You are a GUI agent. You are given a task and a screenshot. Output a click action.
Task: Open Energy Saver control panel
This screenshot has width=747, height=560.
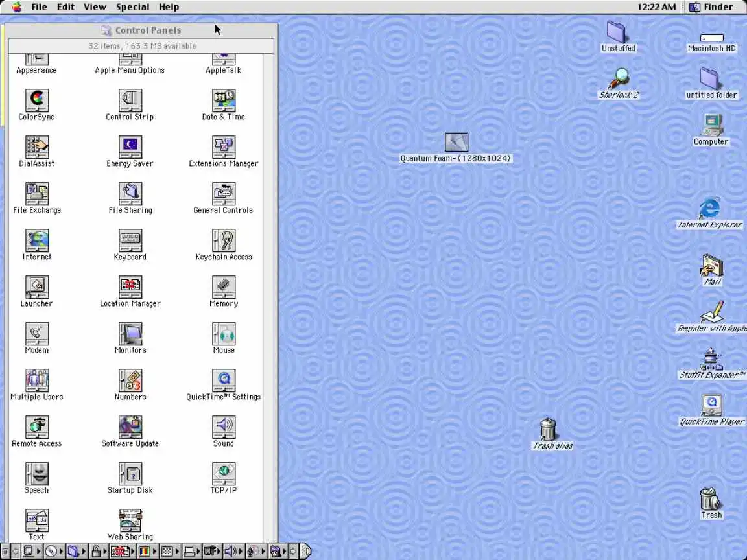(x=130, y=147)
